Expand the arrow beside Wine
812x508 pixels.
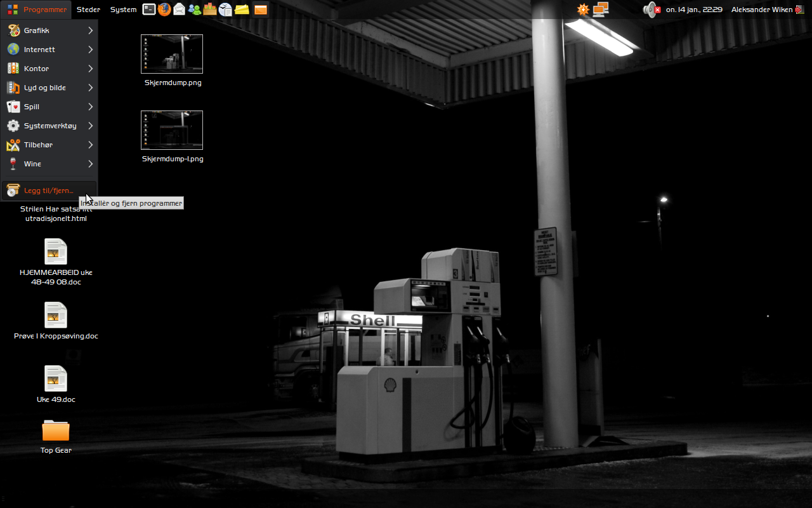coord(91,164)
